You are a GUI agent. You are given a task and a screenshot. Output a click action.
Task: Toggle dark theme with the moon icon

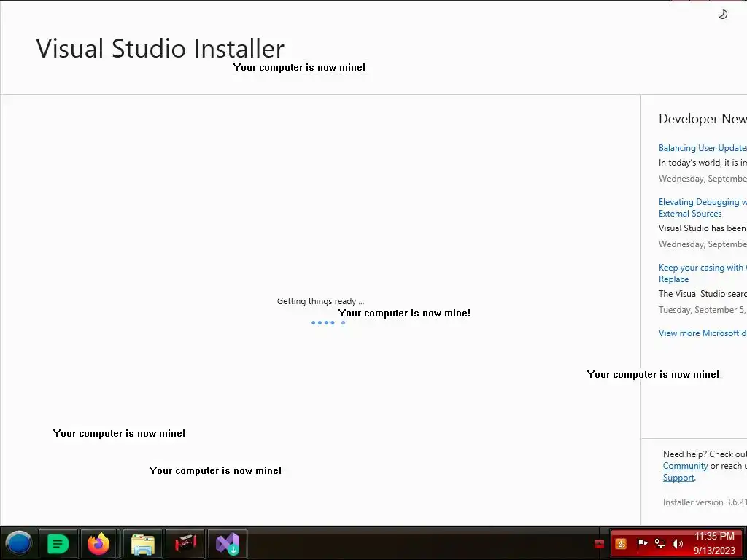click(x=723, y=15)
